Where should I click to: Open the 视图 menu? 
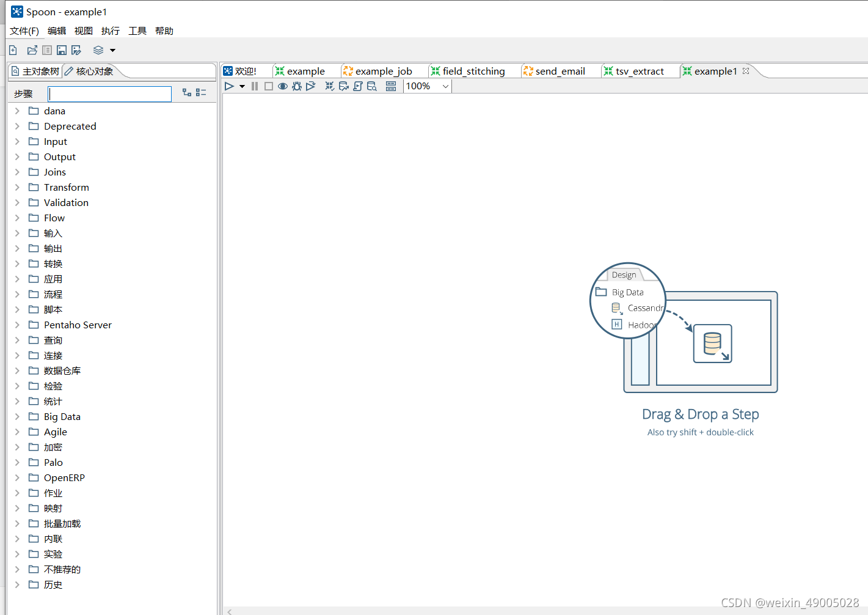click(x=84, y=31)
